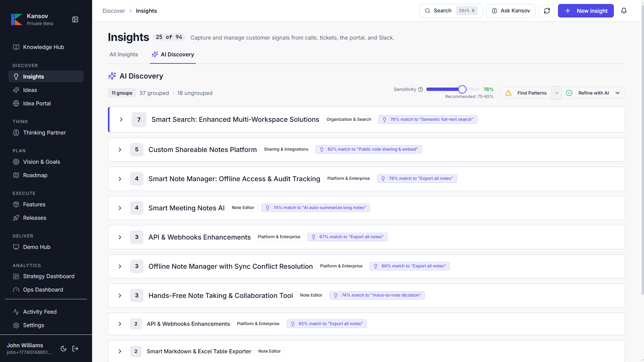
Task: Click the Insights lightbulb sidebar icon
Action: [16, 76]
